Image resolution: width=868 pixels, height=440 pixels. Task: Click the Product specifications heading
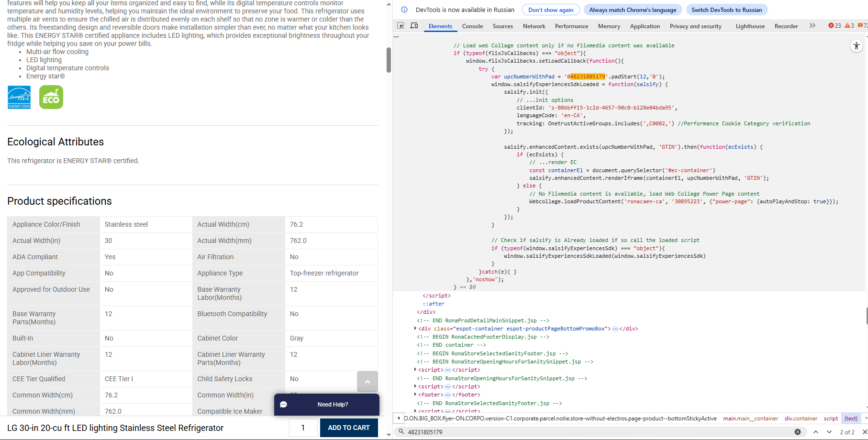(59, 201)
